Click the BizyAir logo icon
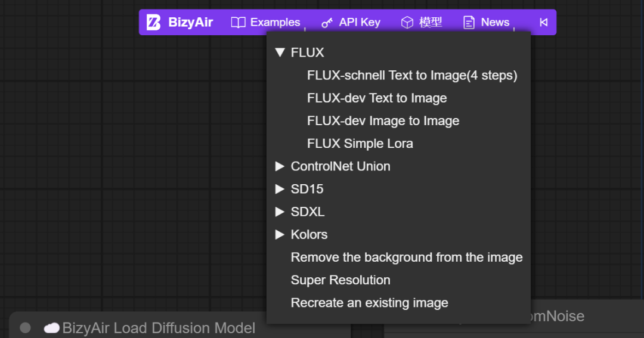Viewport: 644px width, 338px height. (154, 22)
